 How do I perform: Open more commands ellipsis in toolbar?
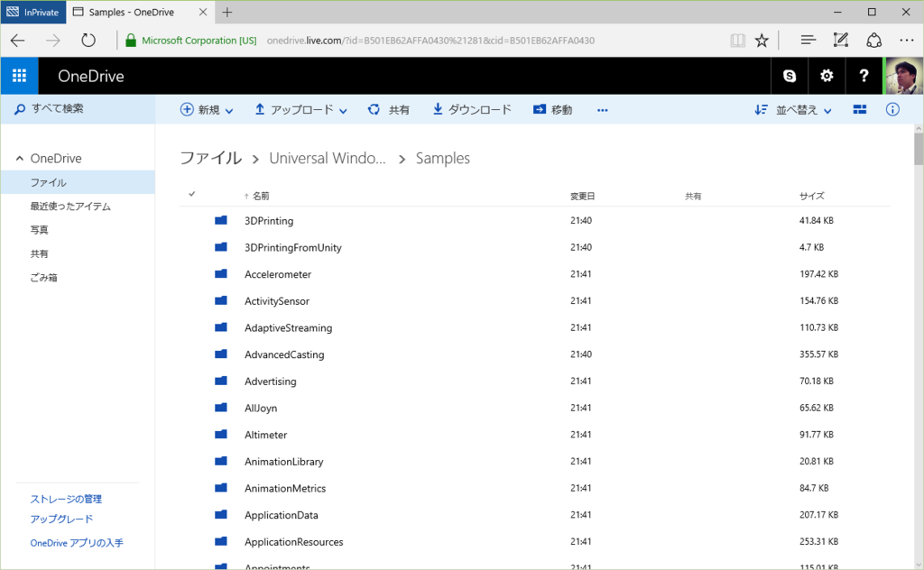click(x=602, y=110)
